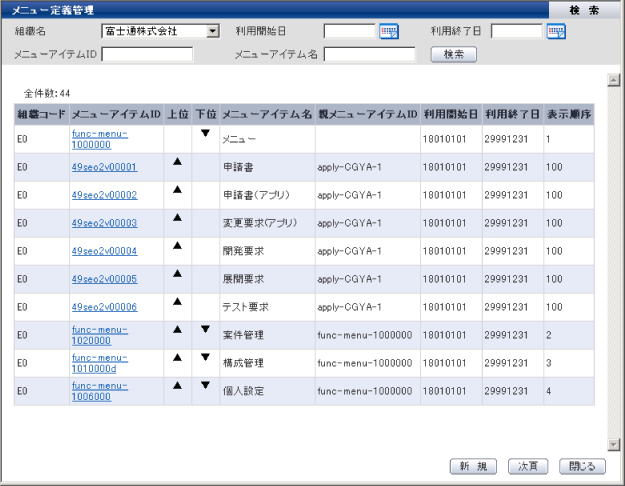The image size is (625, 486).
Task: Go to next page with 次頁
Action: (x=528, y=466)
